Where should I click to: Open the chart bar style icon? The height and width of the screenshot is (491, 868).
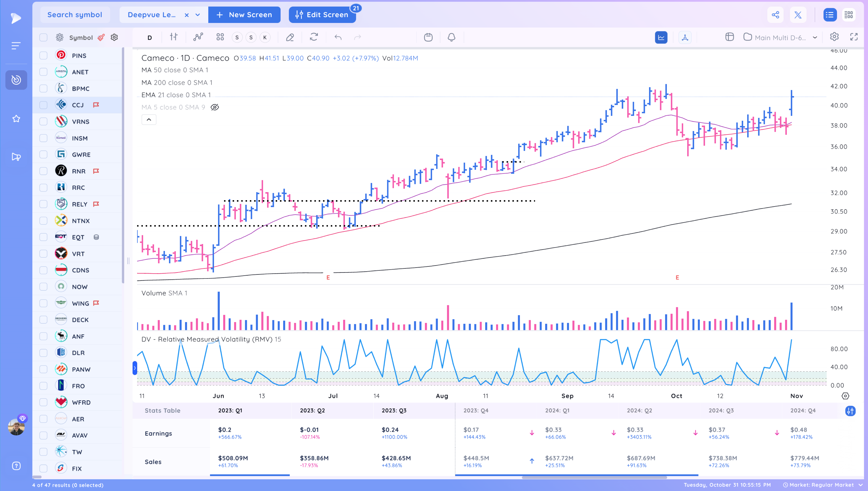pos(173,37)
